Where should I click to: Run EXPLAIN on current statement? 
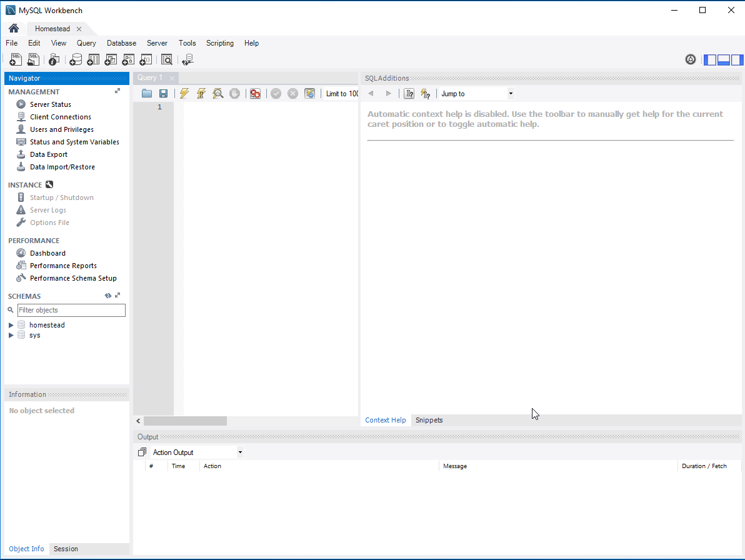218,94
